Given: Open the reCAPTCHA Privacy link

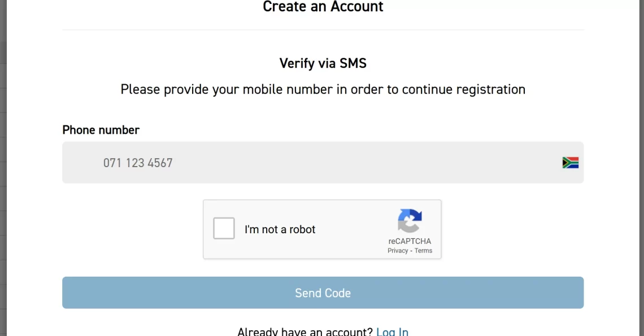Looking at the screenshot, I should click(398, 251).
